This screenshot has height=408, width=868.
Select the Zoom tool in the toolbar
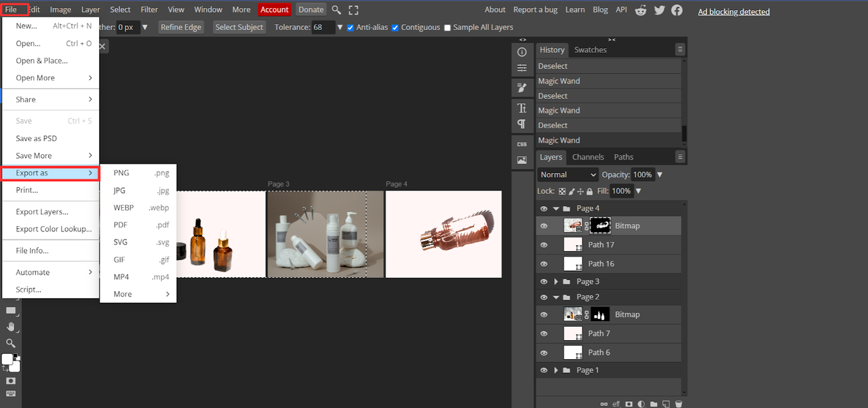coord(10,344)
